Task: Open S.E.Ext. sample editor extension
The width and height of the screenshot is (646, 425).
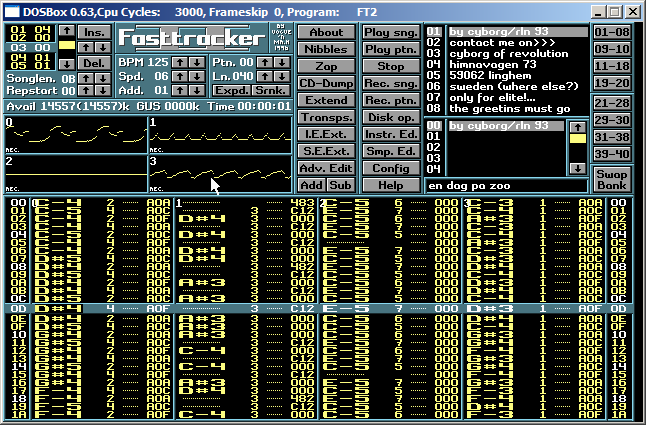Action: 326,151
